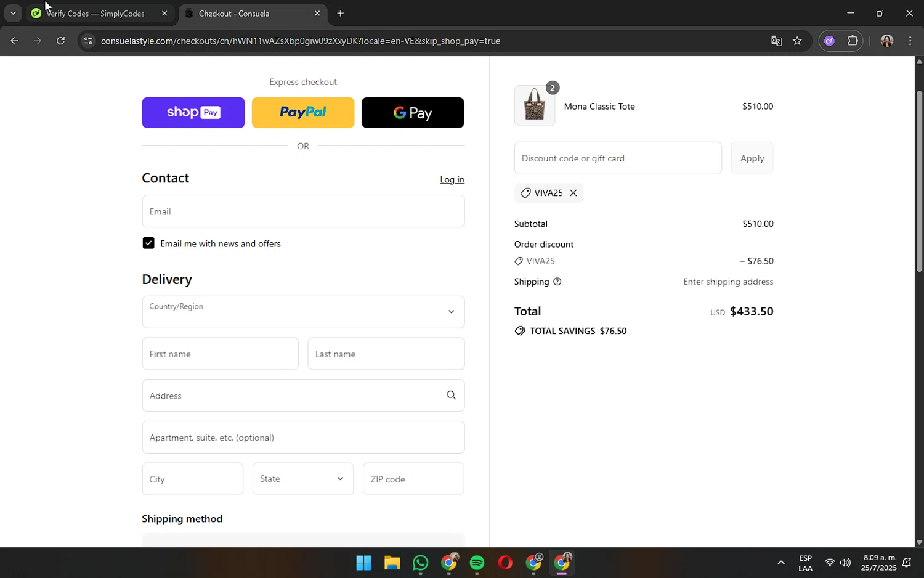This screenshot has width=924, height=578.
Task: Click the First name field
Action: click(x=220, y=354)
